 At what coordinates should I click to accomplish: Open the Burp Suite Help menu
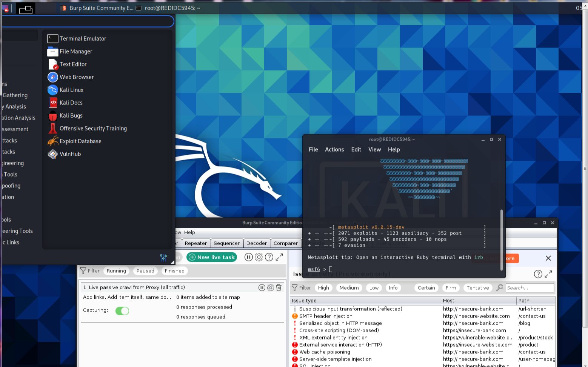(x=189, y=232)
